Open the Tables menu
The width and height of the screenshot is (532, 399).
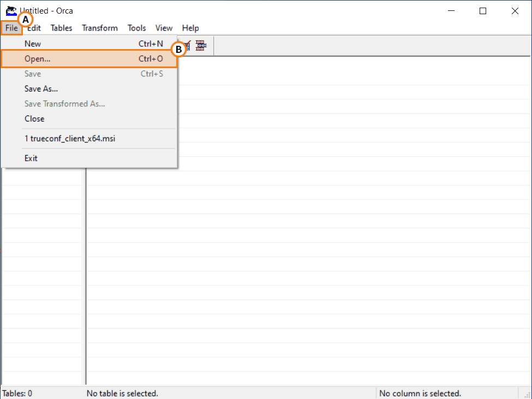[x=62, y=28]
